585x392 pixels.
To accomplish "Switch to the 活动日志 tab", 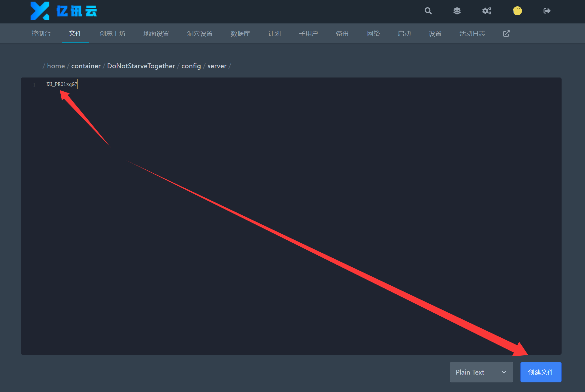I will (472, 34).
